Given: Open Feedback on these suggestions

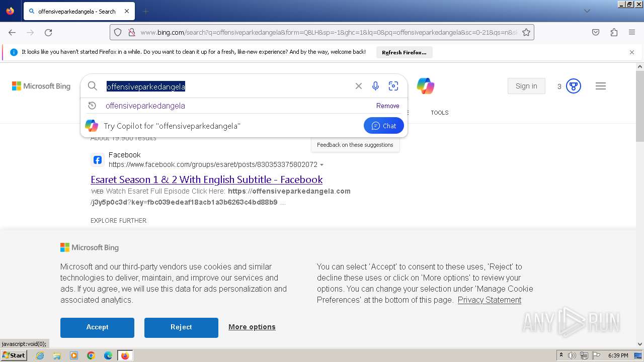Looking at the screenshot, I should click(355, 145).
